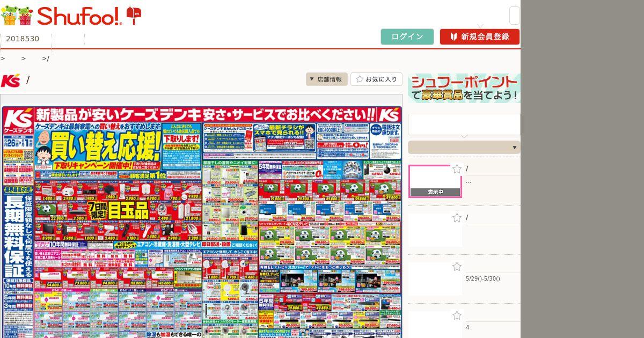Click the 2018530 date text
This screenshot has height=338, width=644.
pyautogui.click(x=23, y=39)
